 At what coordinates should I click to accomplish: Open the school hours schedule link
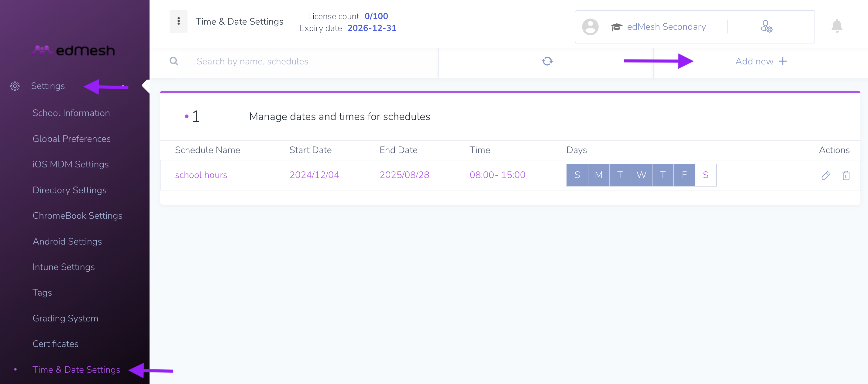point(201,175)
